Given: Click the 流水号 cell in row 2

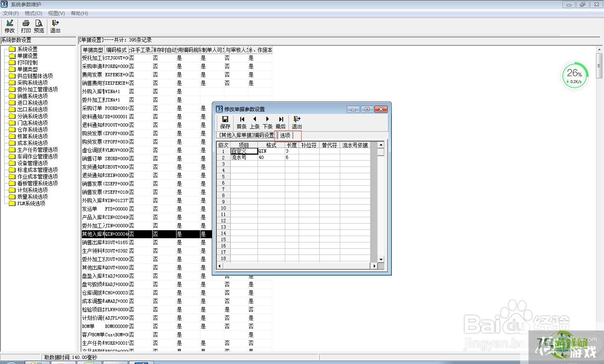Looking at the screenshot, I should point(244,157).
